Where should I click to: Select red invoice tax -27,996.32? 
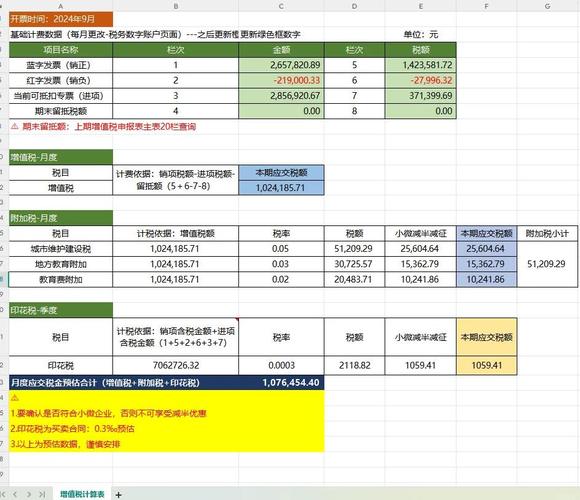pyautogui.click(x=421, y=80)
